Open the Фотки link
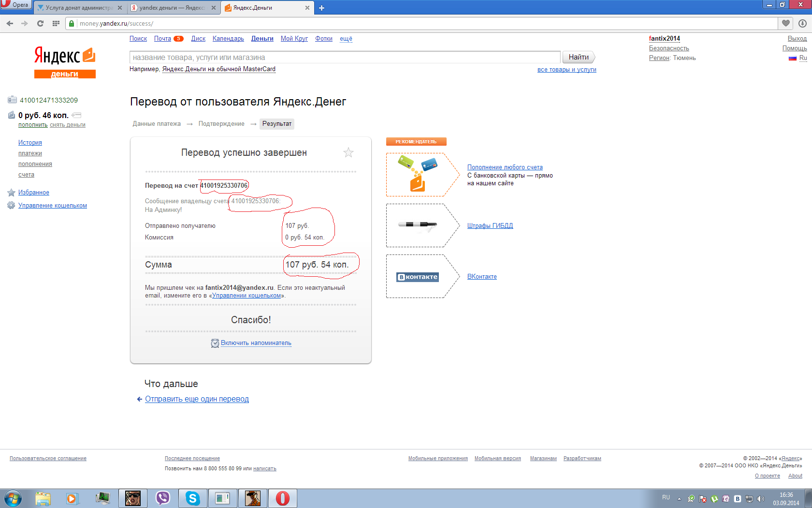This screenshot has width=812, height=508. point(324,39)
